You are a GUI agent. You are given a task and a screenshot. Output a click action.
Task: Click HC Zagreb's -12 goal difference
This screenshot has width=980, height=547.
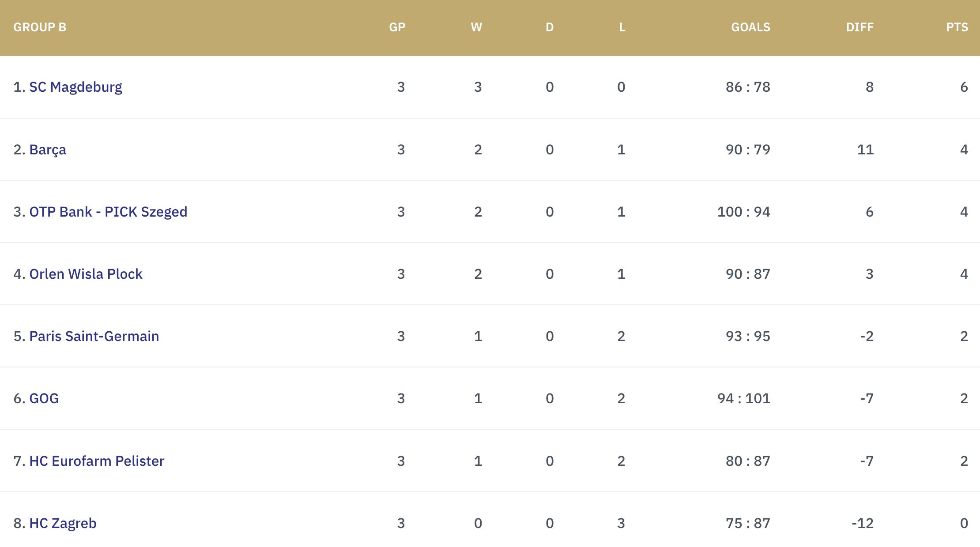863,523
